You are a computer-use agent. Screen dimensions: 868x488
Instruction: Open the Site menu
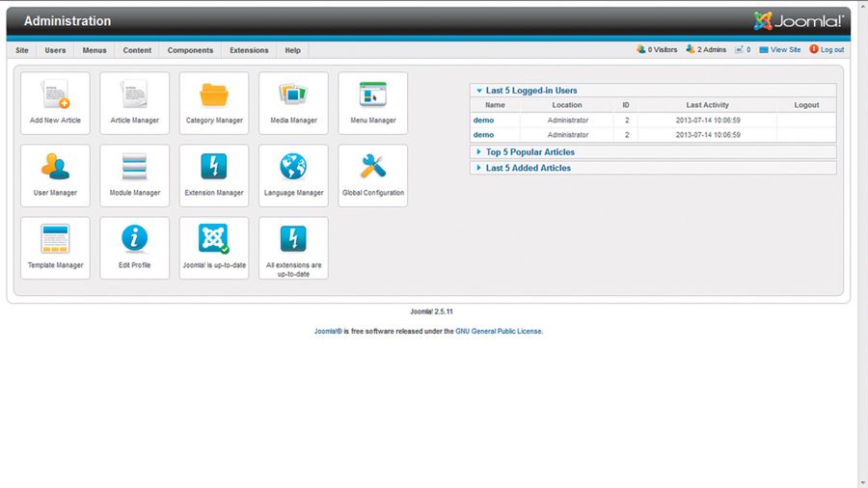click(x=22, y=50)
